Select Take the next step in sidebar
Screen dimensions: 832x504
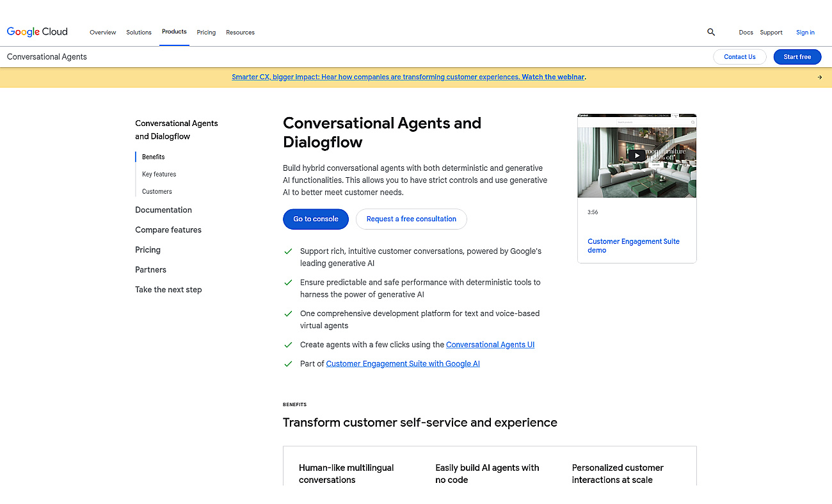coord(168,290)
